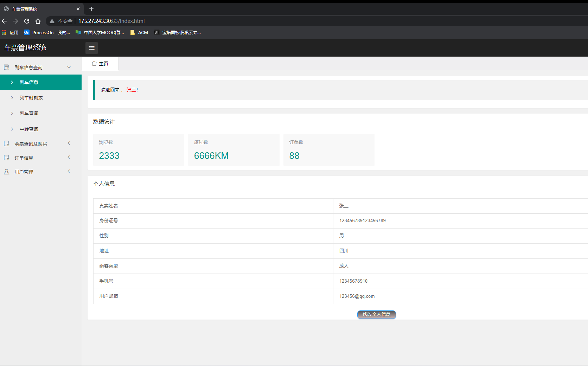Click the 不安全 security warning icon
The width and height of the screenshot is (588, 366).
pos(52,21)
